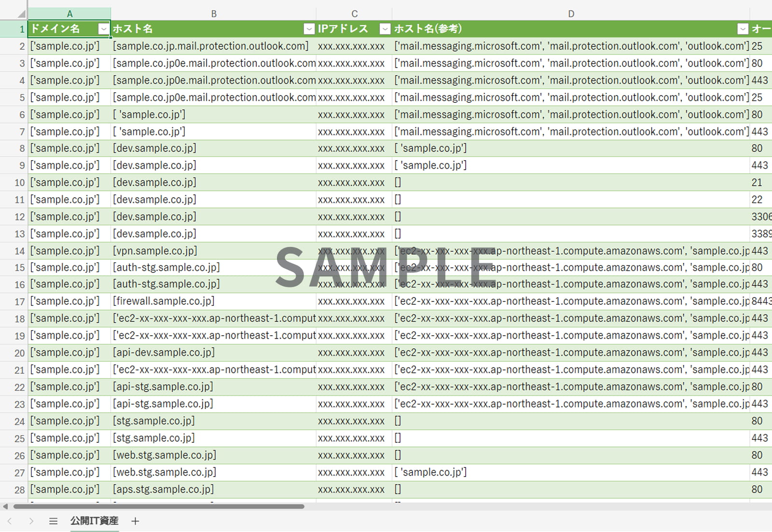The height and width of the screenshot is (532, 772).
Task: Select the 公開IT資産 sheet tab
Action: coord(95,521)
